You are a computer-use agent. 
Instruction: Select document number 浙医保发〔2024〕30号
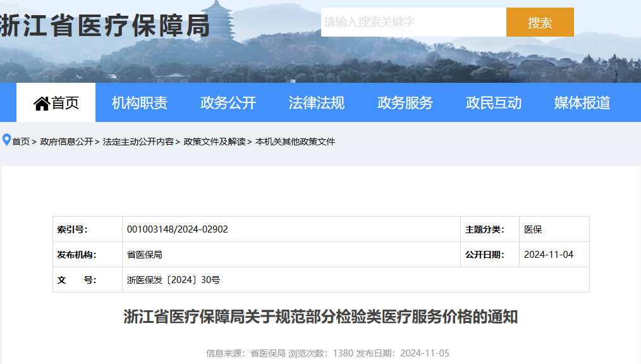173,280
